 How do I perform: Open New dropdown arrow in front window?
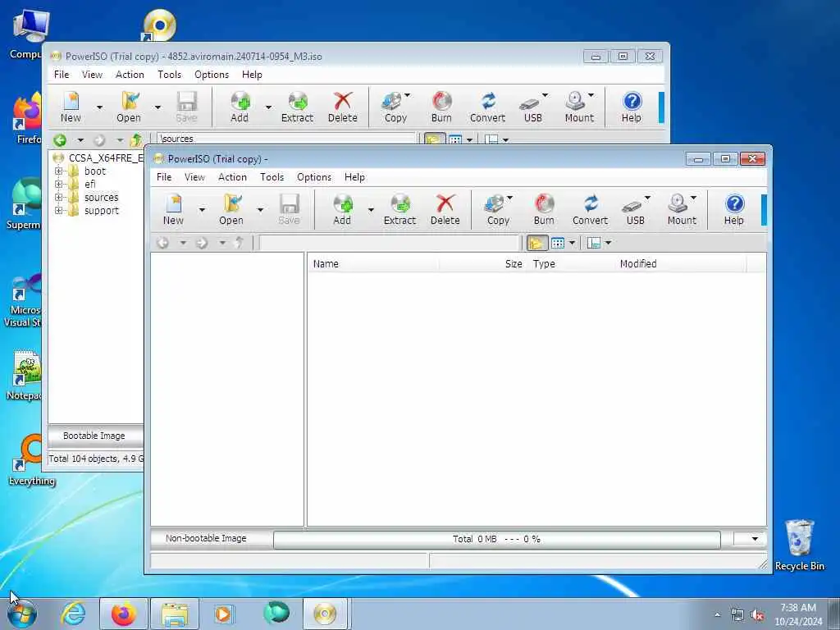[202, 209]
